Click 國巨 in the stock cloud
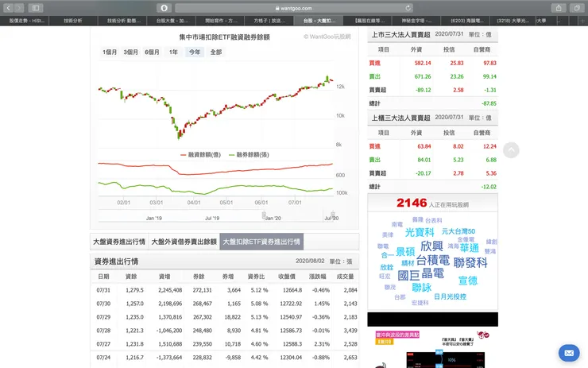Screen dimensions: 588x368 point(408,275)
